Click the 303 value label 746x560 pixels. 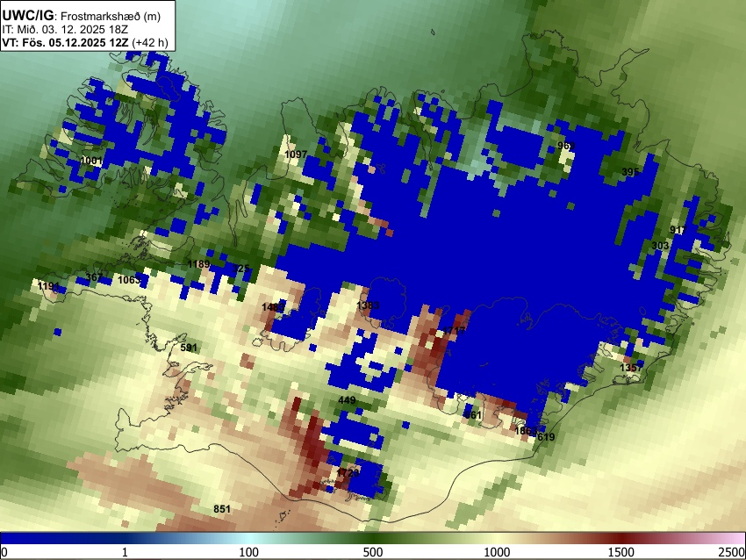660,246
